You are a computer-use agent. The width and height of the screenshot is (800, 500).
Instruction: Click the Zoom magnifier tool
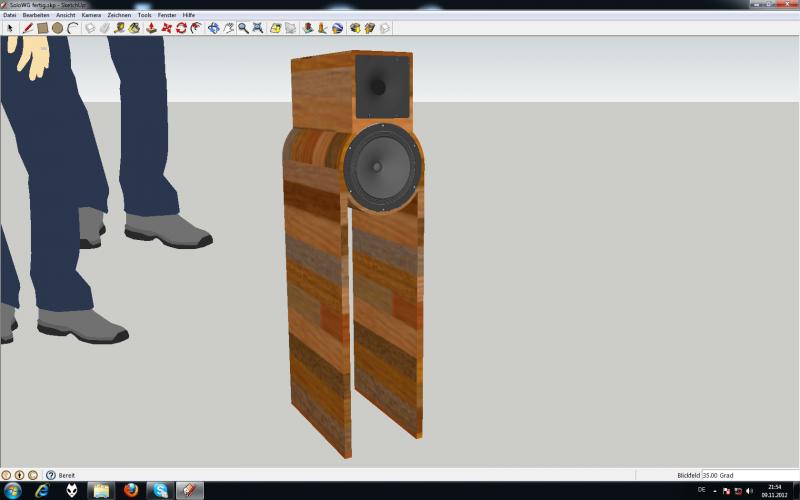[243, 28]
